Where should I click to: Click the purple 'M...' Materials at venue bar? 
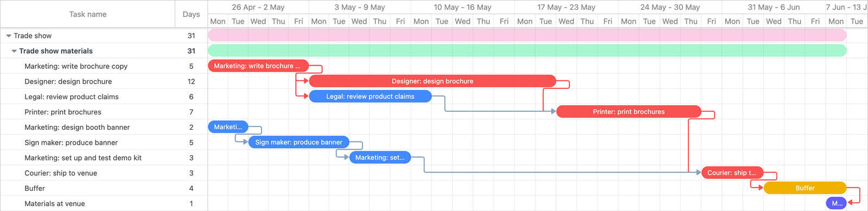(836, 203)
